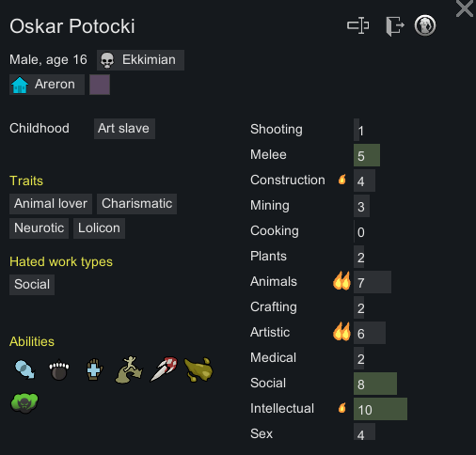Screen dimensions: 476x455
Task: Close the character info panel
Action: coord(465,8)
